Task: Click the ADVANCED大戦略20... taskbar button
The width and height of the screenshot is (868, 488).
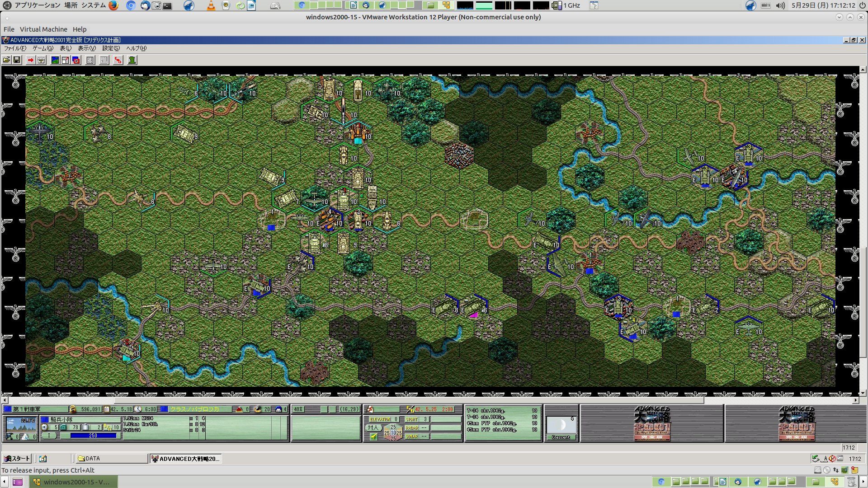Action: [185, 459]
